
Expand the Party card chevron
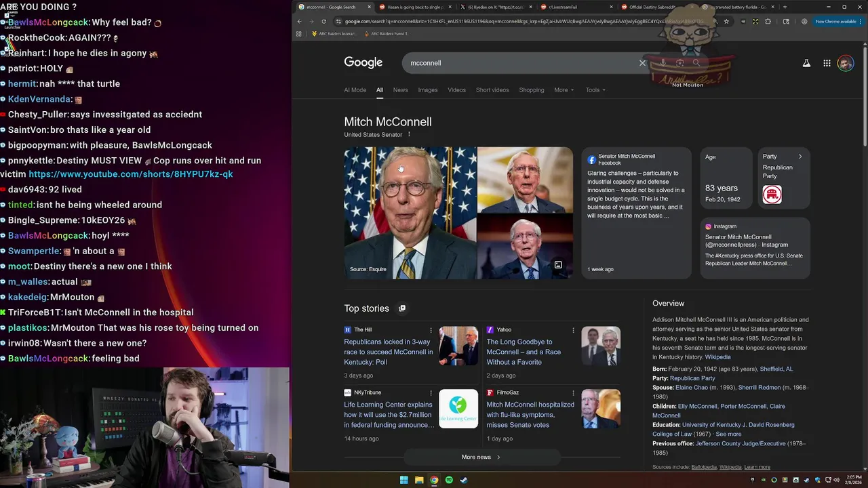pos(800,157)
